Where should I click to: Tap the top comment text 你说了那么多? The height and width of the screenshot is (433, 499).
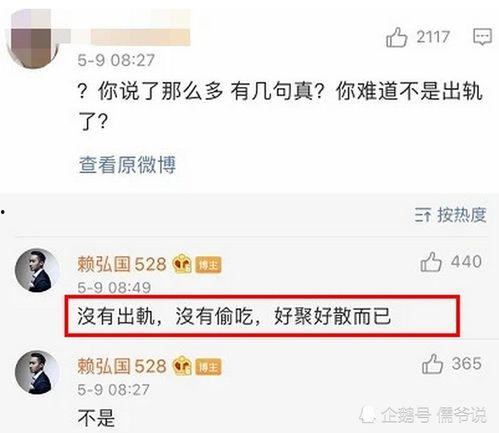[161, 91]
